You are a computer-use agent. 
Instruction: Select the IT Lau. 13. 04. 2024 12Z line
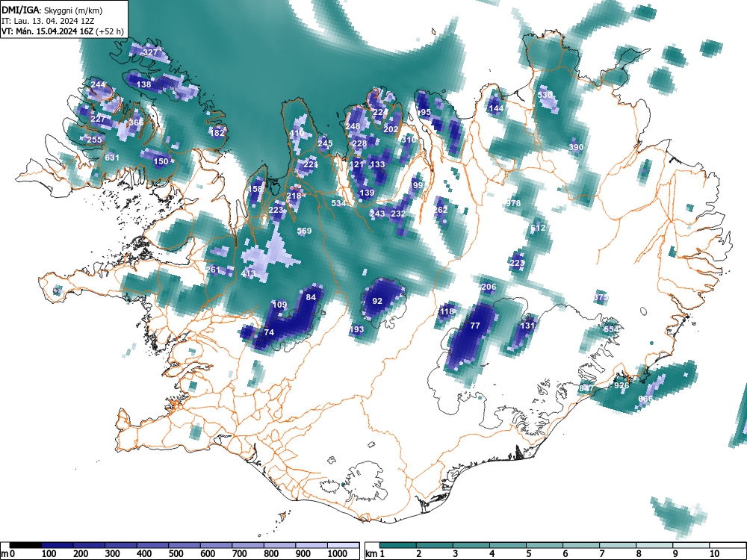click(48, 21)
